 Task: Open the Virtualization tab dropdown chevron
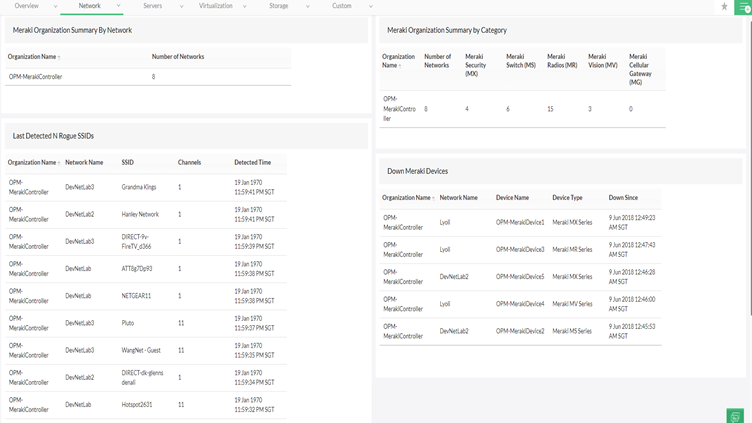pyautogui.click(x=244, y=6)
